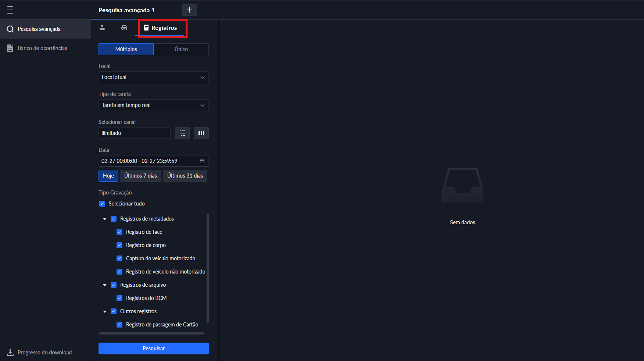Open the hamburger menu icon

(10, 10)
